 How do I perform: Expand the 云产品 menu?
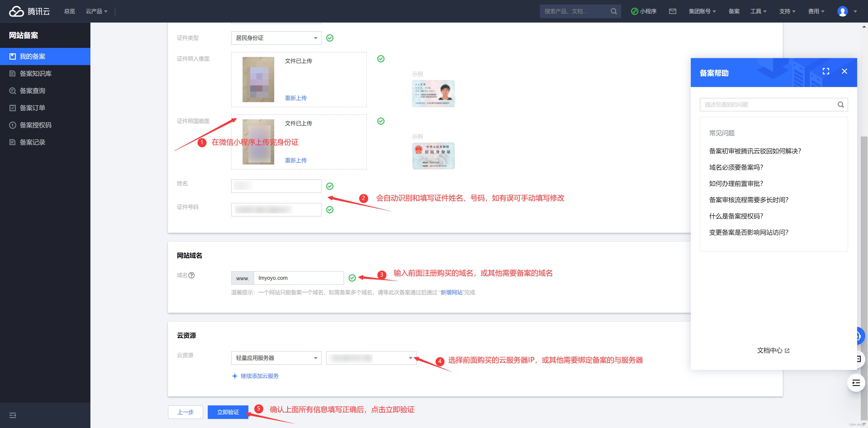pos(96,11)
